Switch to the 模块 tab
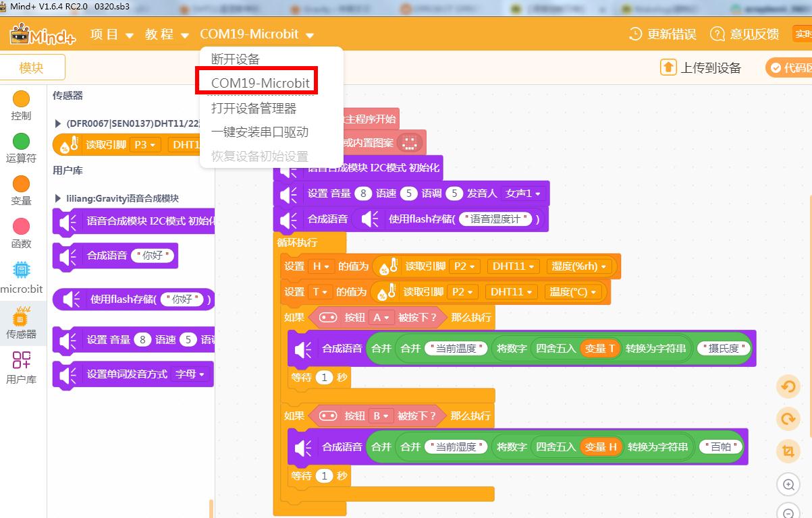Image resolution: width=812 pixels, height=518 pixels. (32, 67)
